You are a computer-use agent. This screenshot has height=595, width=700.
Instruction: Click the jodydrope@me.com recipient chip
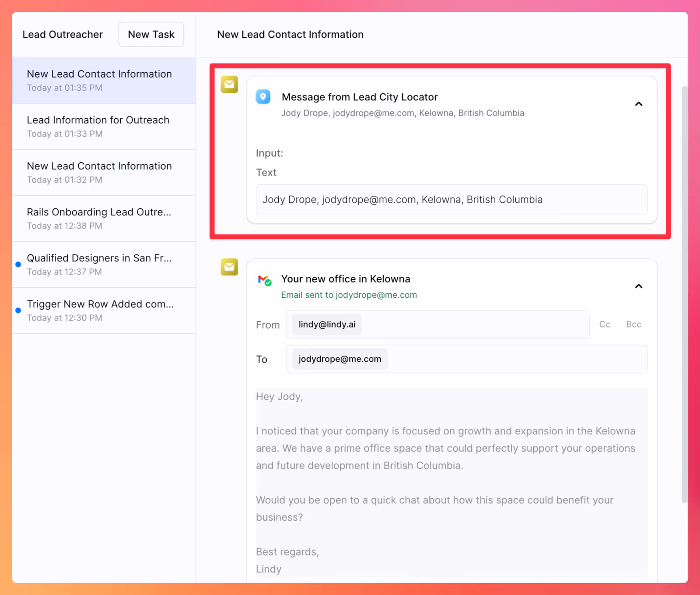(340, 359)
